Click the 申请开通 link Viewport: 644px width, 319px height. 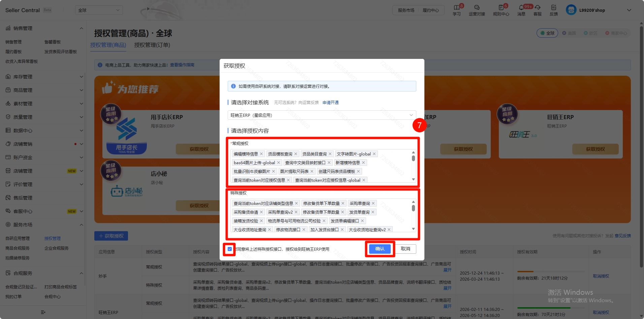330,103
